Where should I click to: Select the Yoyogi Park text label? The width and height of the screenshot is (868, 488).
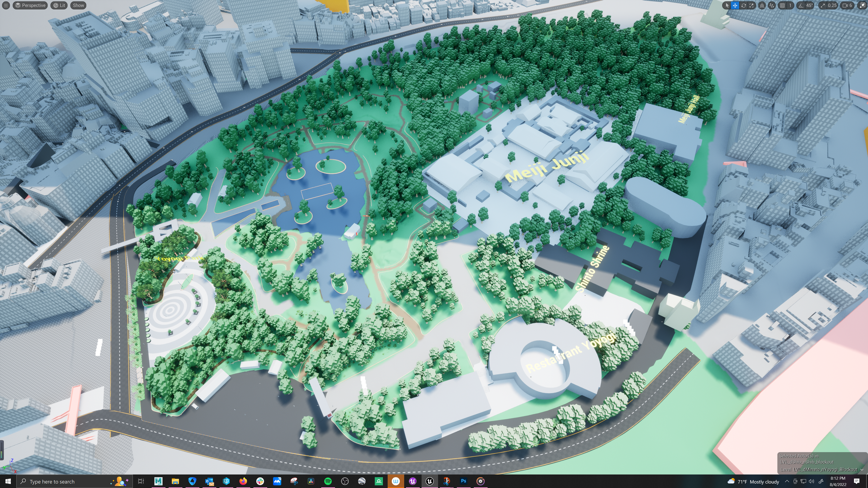(x=180, y=259)
